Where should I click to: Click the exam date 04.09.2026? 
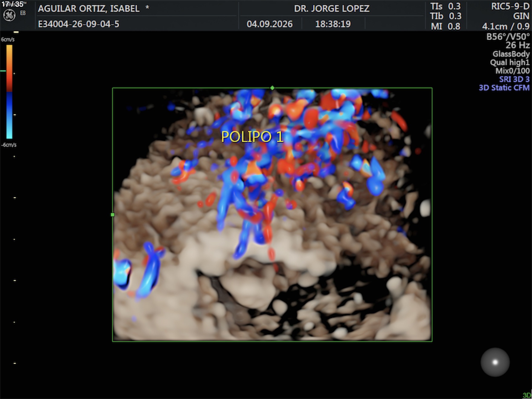pos(270,24)
